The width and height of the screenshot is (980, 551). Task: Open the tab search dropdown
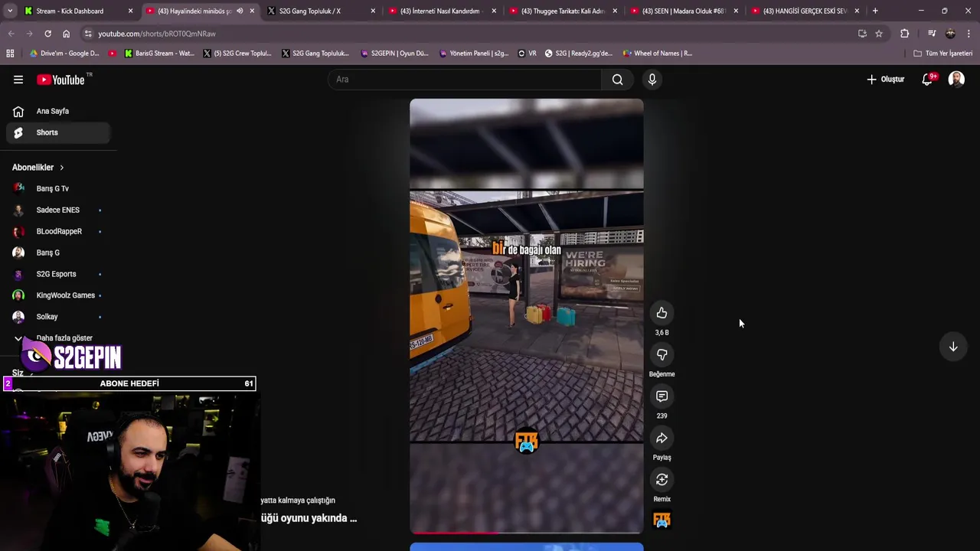tap(10, 11)
